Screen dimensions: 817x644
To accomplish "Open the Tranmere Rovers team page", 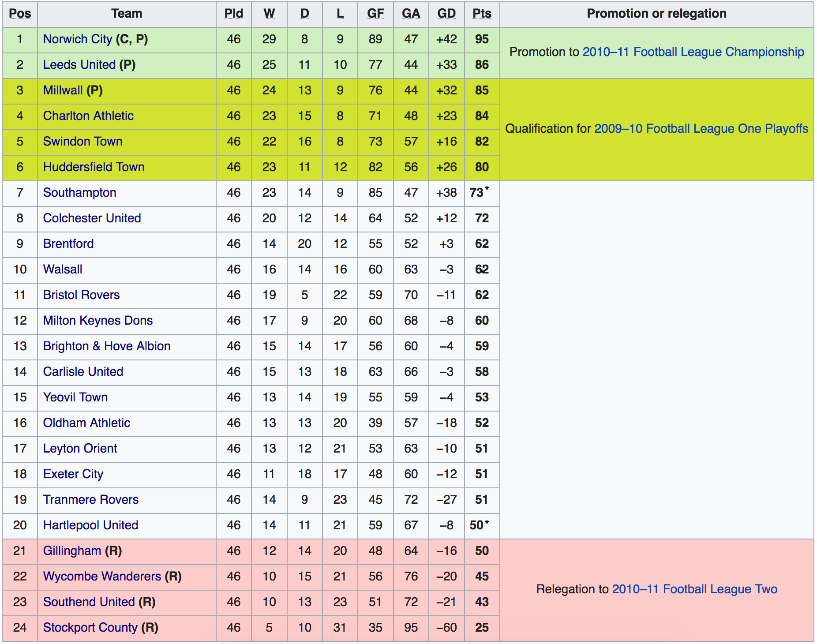I will pyautogui.click(x=90, y=500).
